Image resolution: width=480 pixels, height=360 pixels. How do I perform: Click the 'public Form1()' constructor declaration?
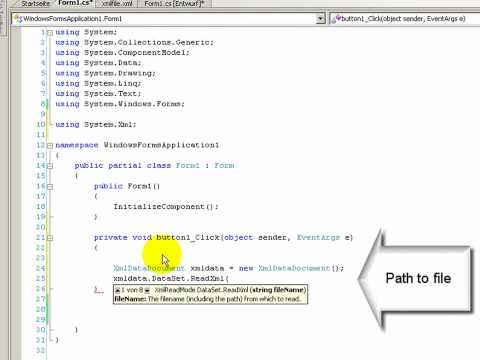point(127,186)
